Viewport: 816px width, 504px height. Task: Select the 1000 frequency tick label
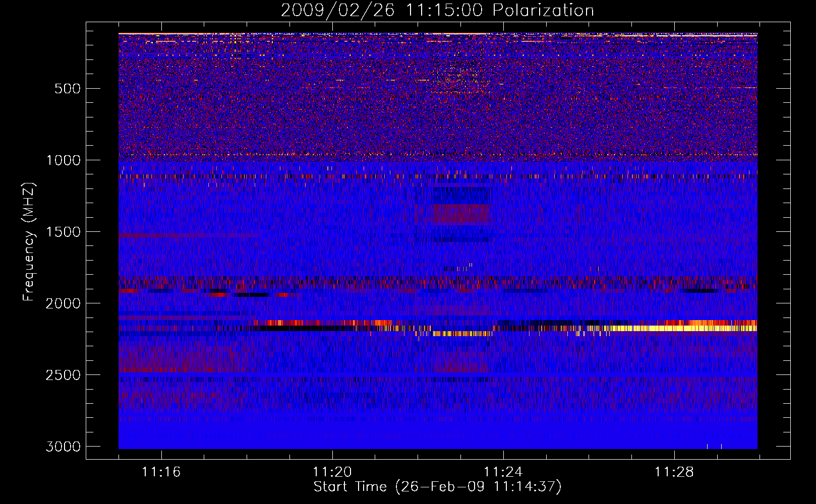(x=64, y=160)
